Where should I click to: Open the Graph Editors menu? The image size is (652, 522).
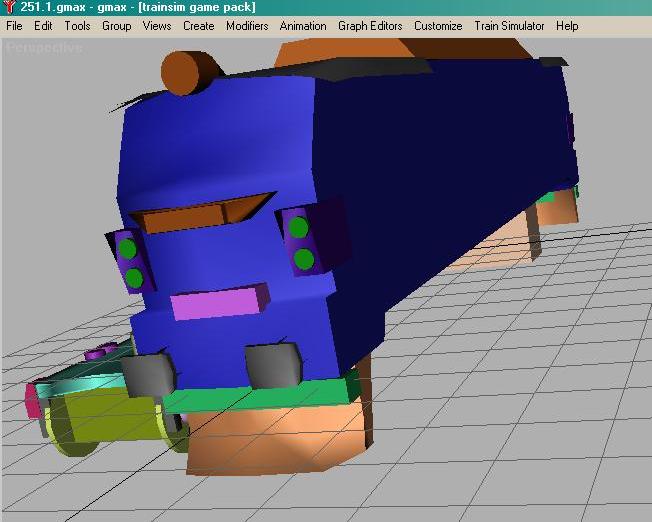[x=370, y=26]
